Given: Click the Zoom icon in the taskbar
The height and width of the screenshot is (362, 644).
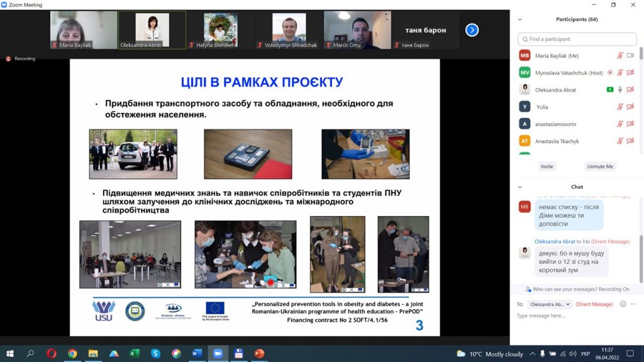Looking at the screenshot, I should pos(218,353).
